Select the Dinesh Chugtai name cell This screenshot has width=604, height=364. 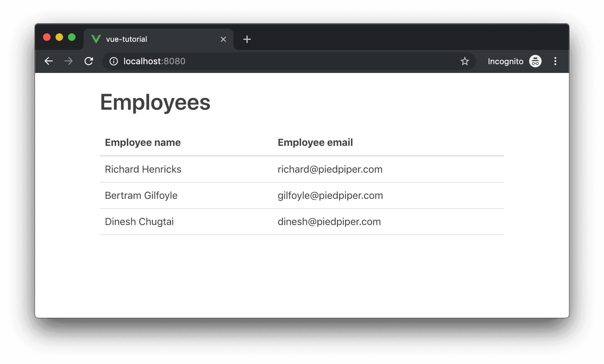[139, 222]
